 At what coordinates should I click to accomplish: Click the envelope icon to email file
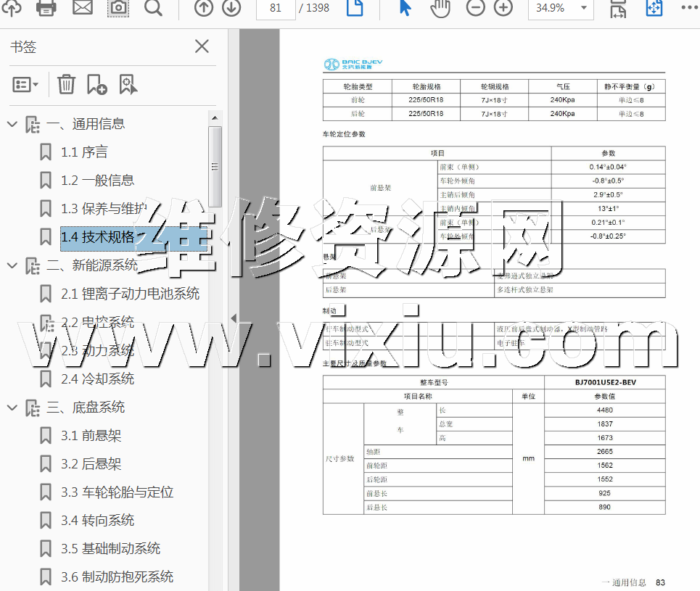point(83,8)
